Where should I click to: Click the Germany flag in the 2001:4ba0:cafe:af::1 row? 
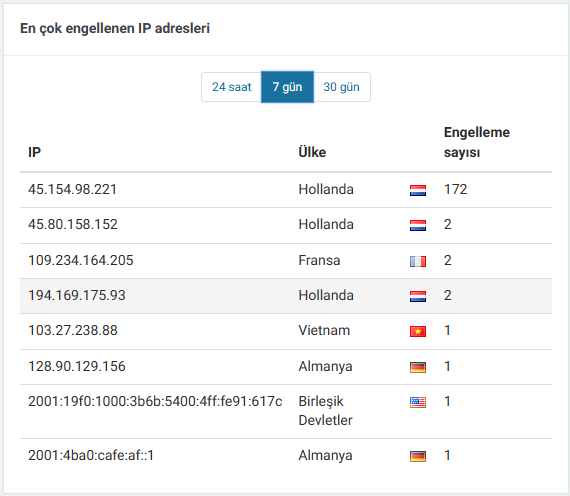tap(418, 456)
